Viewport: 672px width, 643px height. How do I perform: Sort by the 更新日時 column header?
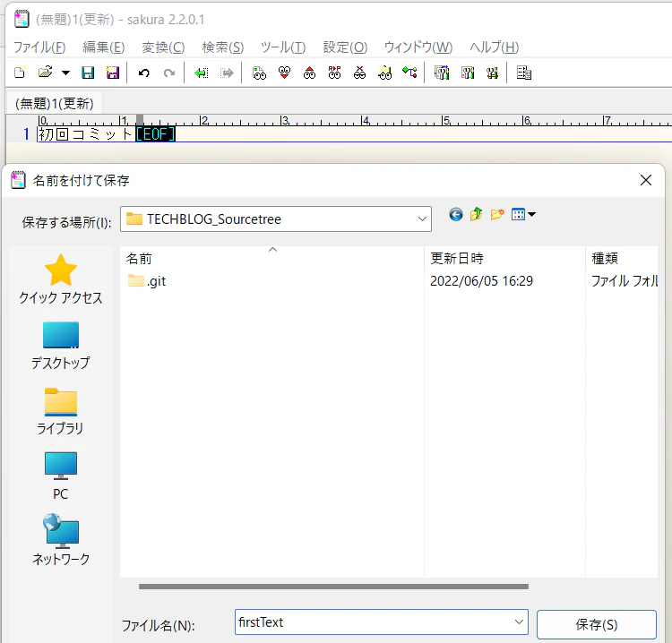pyautogui.click(x=504, y=258)
